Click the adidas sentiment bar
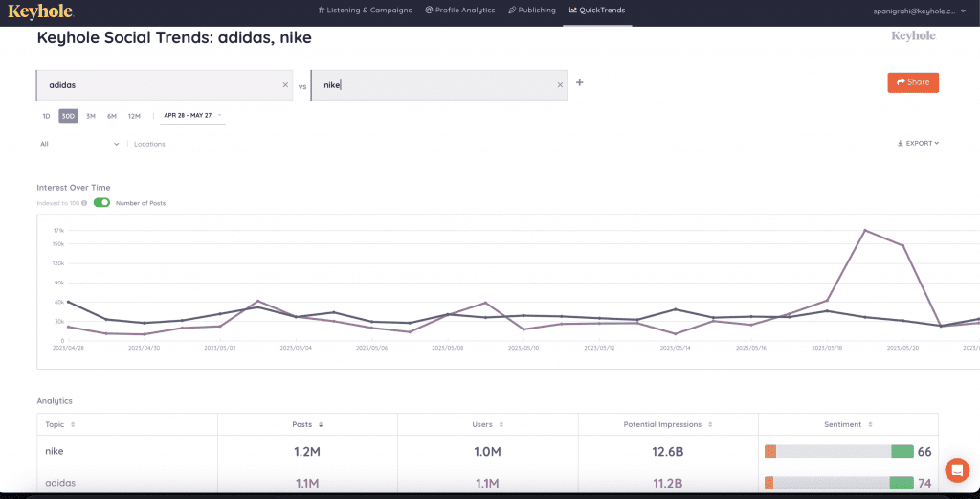This screenshot has height=499, width=980. click(838, 483)
